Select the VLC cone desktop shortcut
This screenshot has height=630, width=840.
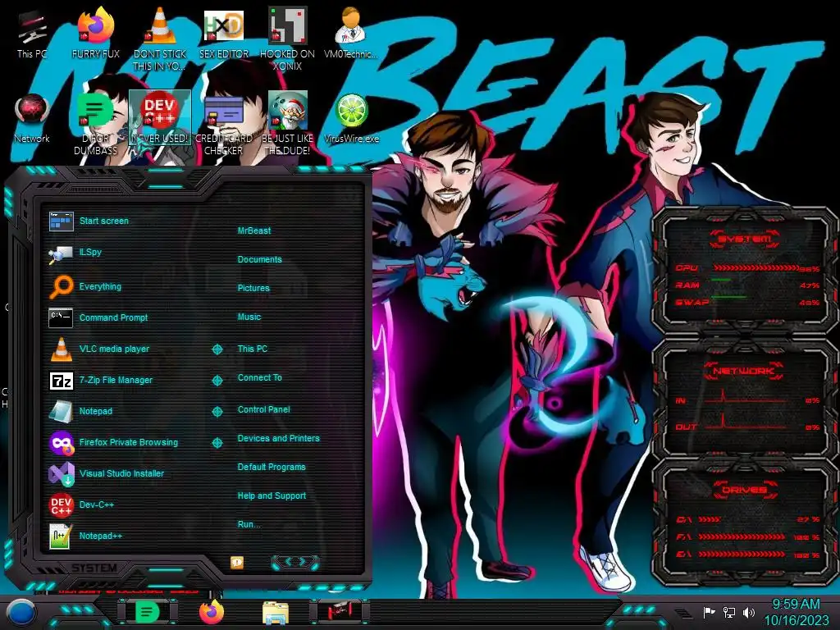click(x=160, y=39)
